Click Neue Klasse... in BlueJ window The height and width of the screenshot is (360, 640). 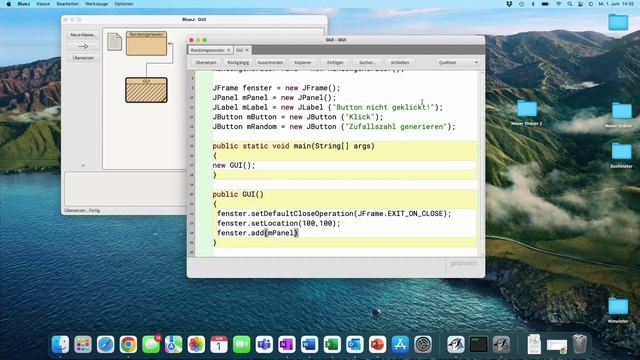coord(83,35)
